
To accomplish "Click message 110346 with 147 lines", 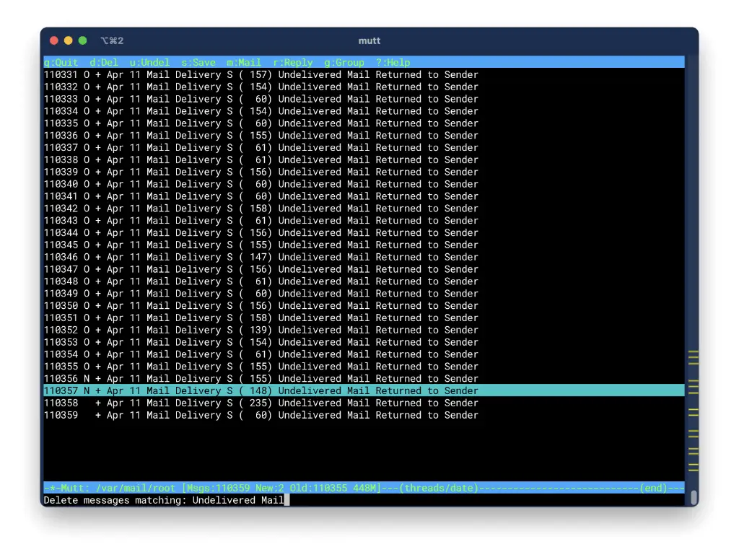I will click(x=261, y=257).
